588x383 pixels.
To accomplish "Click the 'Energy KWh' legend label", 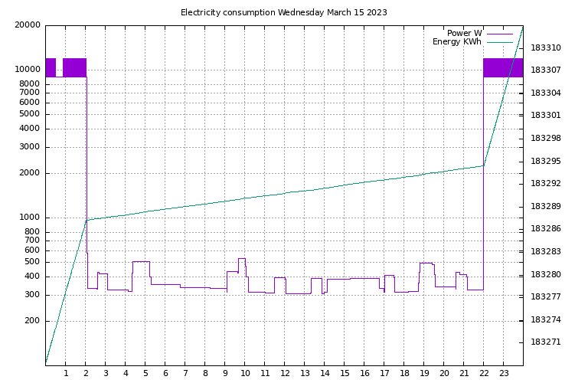I will (457, 41).
